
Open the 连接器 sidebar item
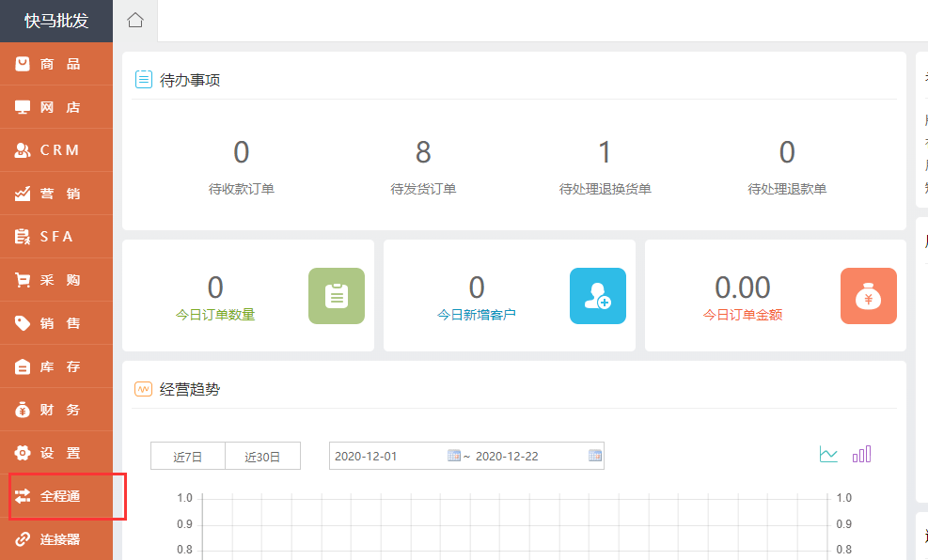58,539
